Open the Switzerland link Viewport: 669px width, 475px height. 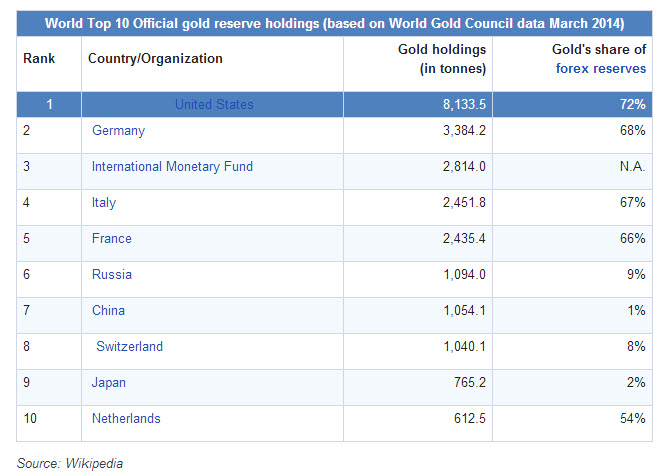[x=129, y=346]
